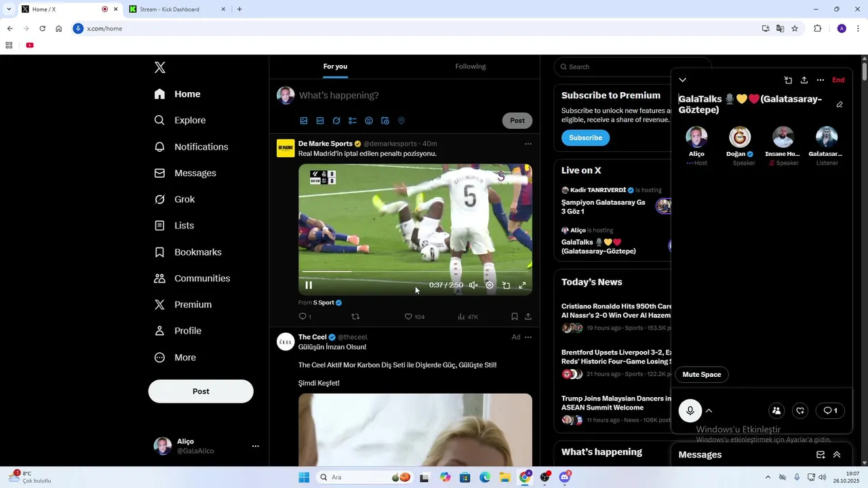Manage Space participants via people icon
The width and height of the screenshot is (868, 488).
(776, 411)
